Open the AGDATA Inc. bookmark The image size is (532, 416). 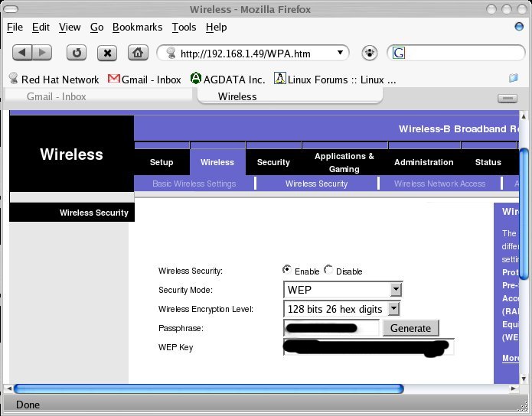pos(227,80)
